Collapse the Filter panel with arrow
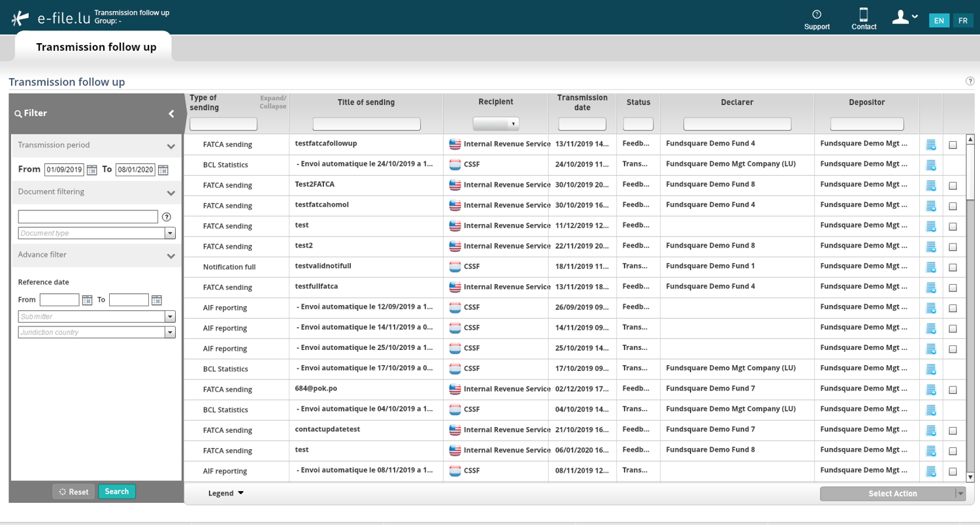Viewport: 980px width, 525px height. [171, 114]
